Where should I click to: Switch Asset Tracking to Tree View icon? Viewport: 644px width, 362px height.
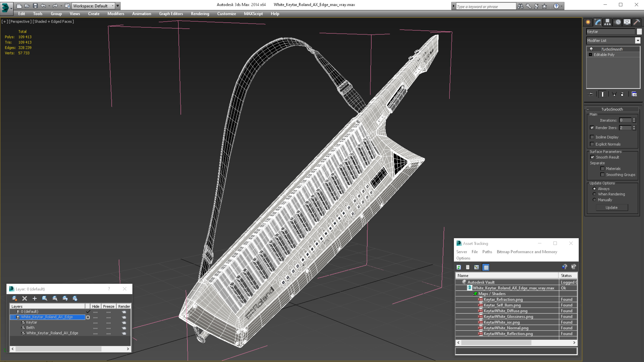(477, 267)
